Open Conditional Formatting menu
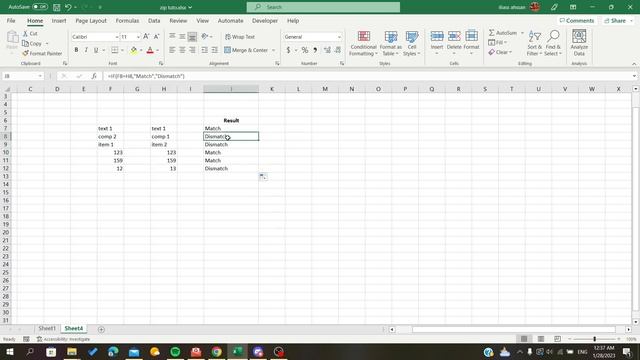 (x=363, y=43)
